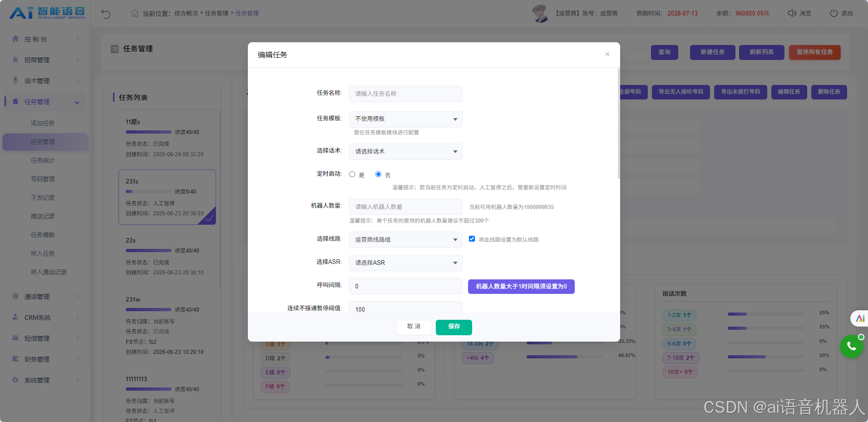Click the 通话管理 sidebar icon

point(15,296)
